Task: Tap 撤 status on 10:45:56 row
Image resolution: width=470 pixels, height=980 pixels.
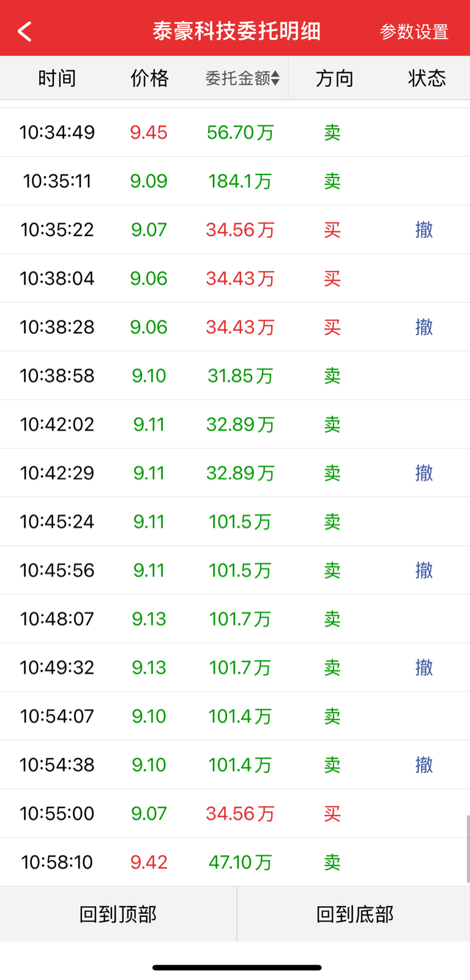Action: [x=424, y=570]
